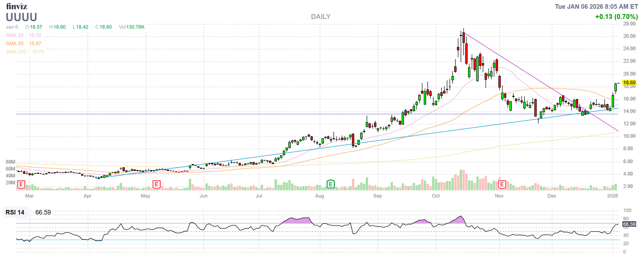Click the RSI 14 indicator label

coord(15,212)
